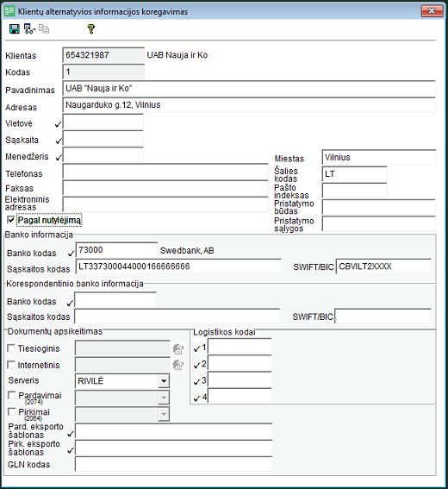Open Pirk. eksporto šablonas lookup checkmark

pyautogui.click(x=71, y=450)
